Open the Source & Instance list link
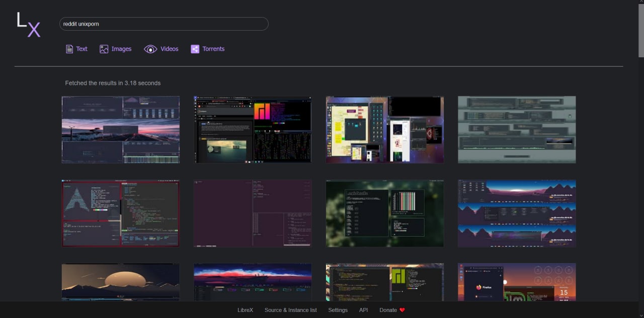Screen dimensions: 644x318 291,310
